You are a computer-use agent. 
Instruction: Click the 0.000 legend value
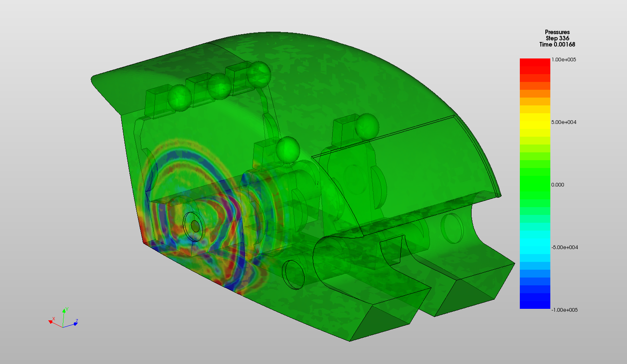tap(557, 185)
